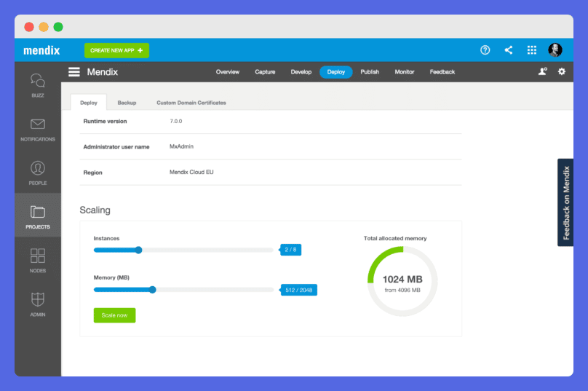This screenshot has width=588, height=391.
Task: Click the Instances slider handle
Action: pyautogui.click(x=138, y=250)
